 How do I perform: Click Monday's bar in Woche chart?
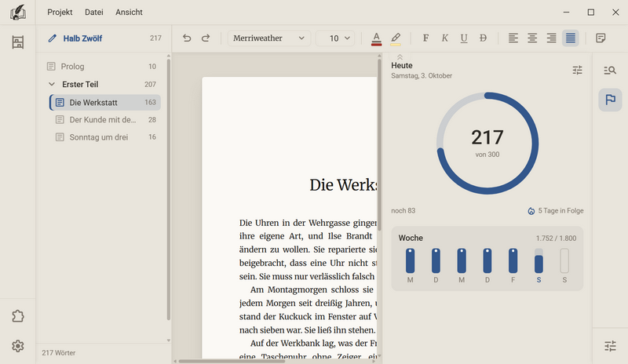point(410,260)
